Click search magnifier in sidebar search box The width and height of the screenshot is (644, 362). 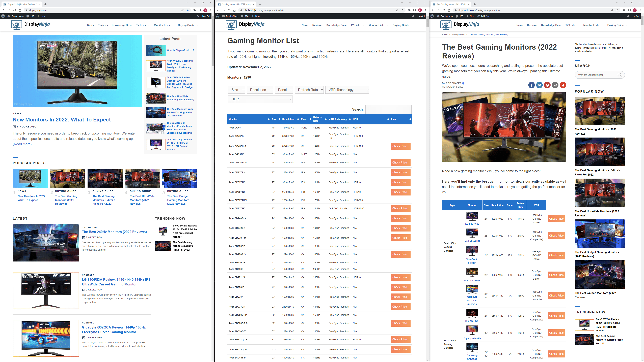coord(620,75)
